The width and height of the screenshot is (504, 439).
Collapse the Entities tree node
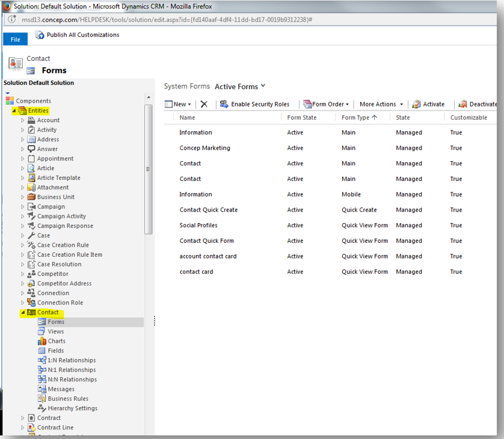tap(14, 111)
